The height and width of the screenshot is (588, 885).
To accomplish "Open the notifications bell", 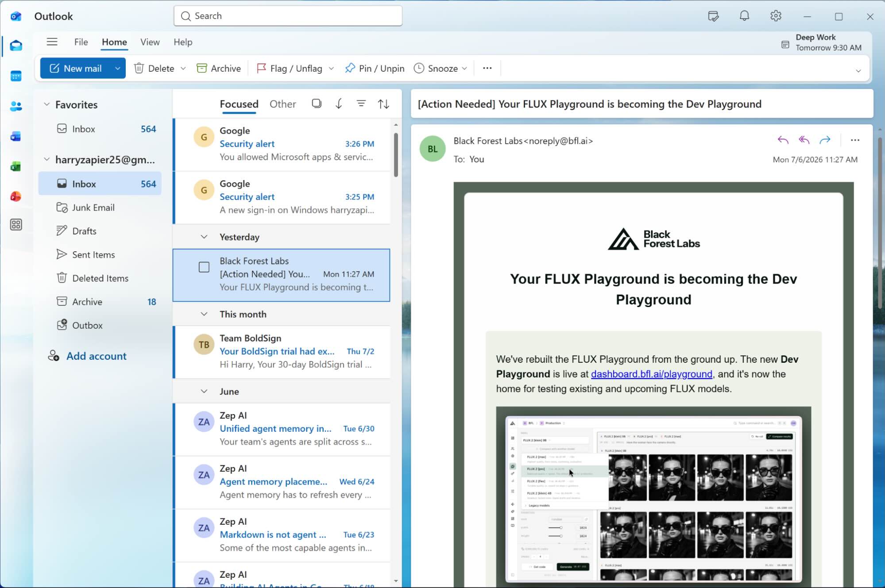I will point(744,16).
